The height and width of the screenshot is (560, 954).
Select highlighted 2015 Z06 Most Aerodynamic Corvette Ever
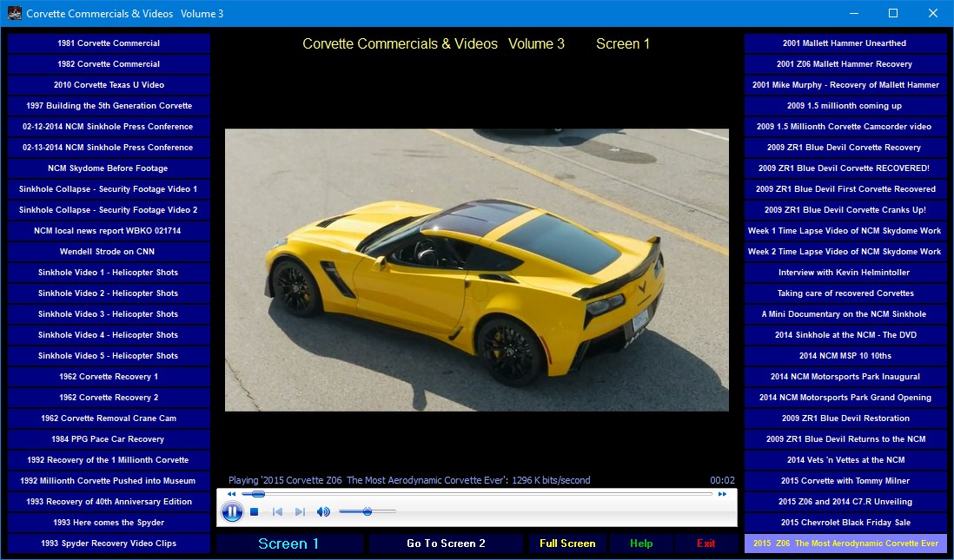[845, 543]
